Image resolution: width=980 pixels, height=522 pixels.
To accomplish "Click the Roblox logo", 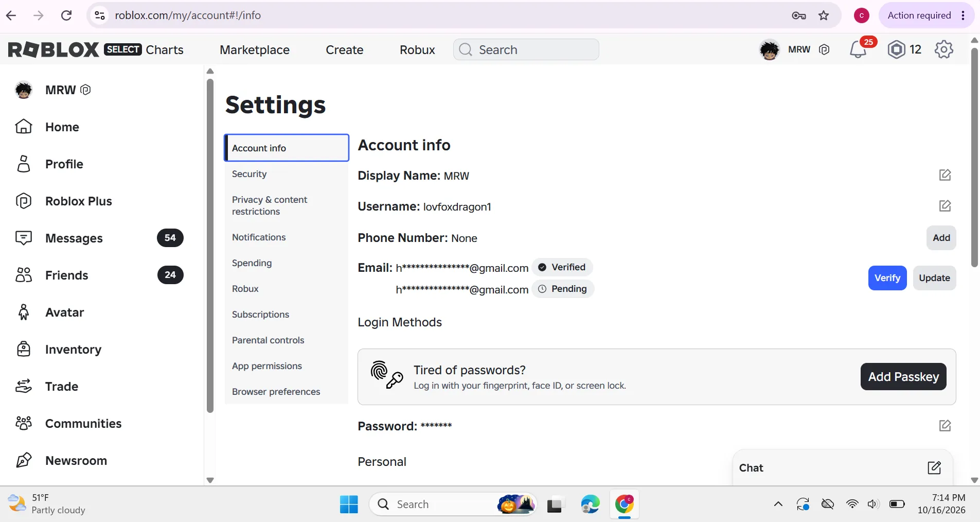I will pos(54,49).
